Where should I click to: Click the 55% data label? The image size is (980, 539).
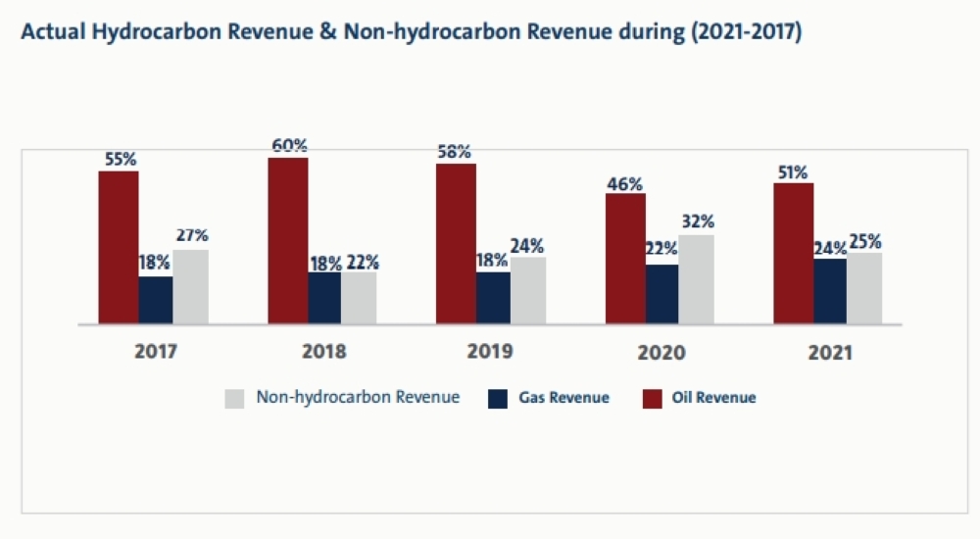click(120, 160)
